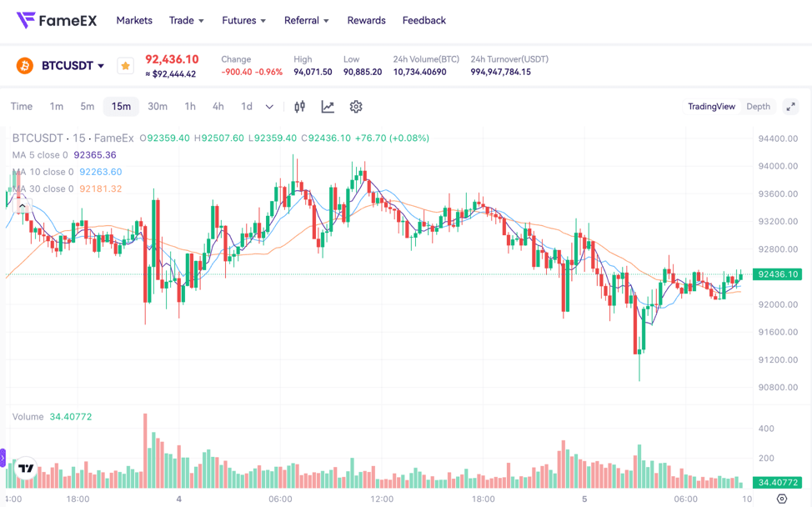Toggle the favorite star for BTCUSDT

(125, 64)
